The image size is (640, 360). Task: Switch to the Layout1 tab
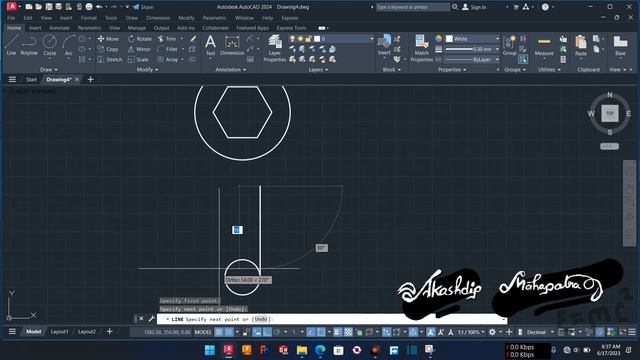(x=60, y=332)
